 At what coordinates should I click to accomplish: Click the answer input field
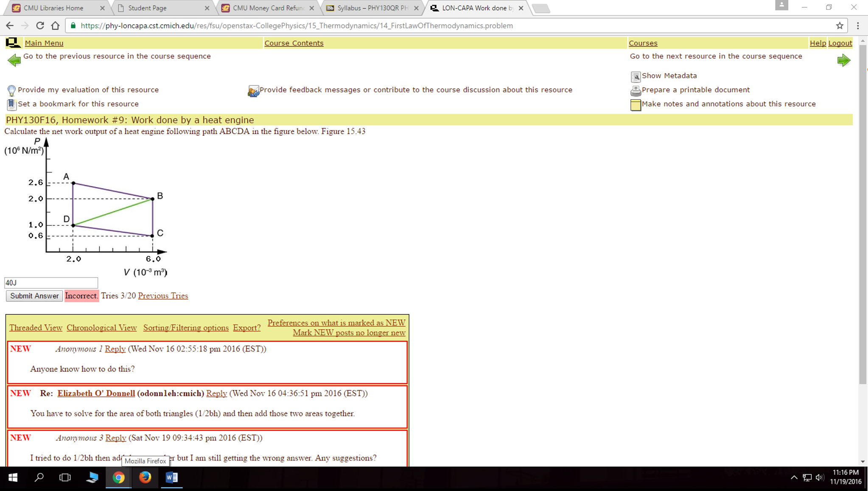pyautogui.click(x=50, y=282)
